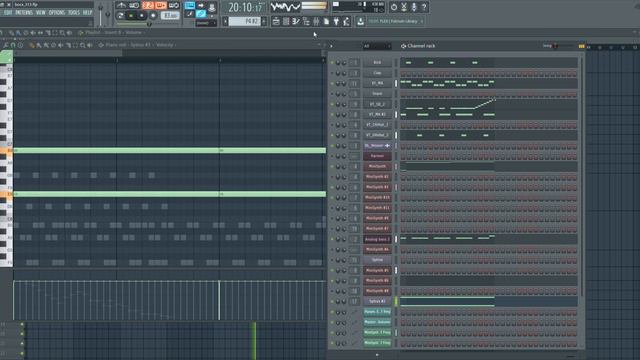Click the question mark help icon
Image resolution: width=640 pixels, height=360 pixels.
click(x=424, y=7)
